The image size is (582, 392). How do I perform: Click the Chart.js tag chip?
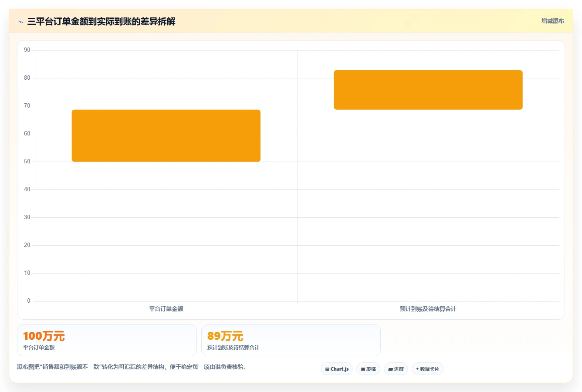[337, 369]
